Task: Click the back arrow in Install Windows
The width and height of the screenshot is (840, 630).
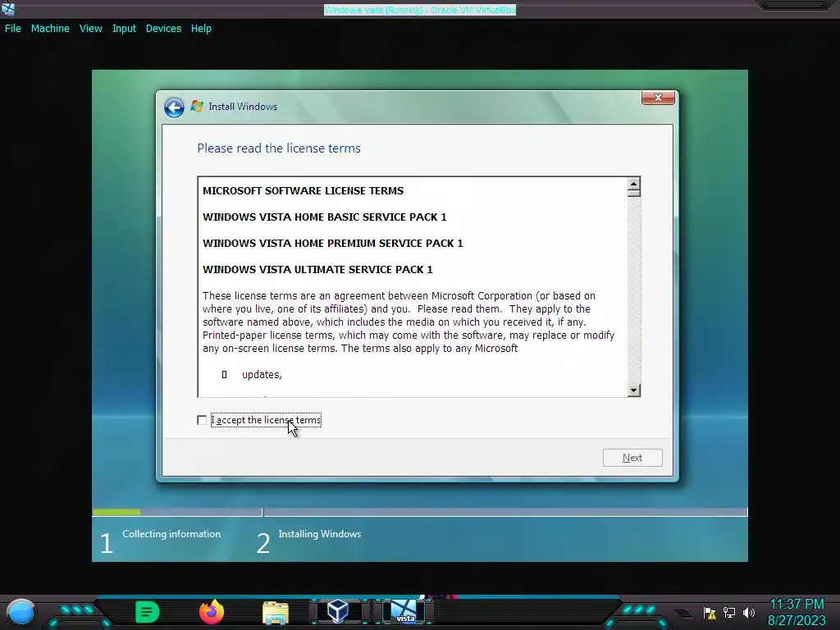Action: [174, 107]
